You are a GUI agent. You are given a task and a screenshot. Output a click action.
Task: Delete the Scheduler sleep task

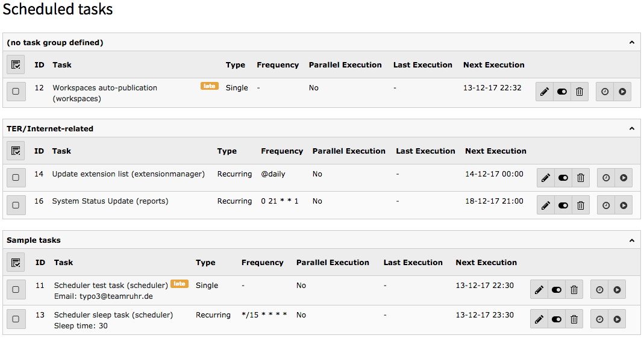(x=574, y=319)
